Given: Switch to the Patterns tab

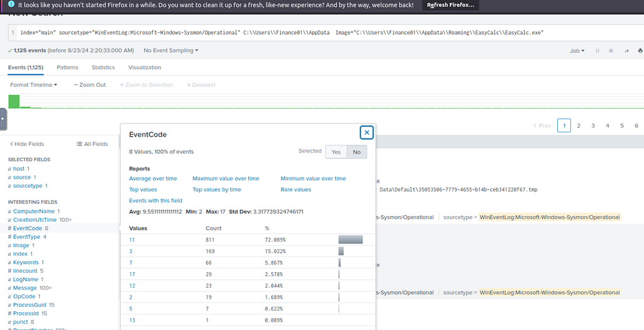Looking at the screenshot, I should click(67, 67).
